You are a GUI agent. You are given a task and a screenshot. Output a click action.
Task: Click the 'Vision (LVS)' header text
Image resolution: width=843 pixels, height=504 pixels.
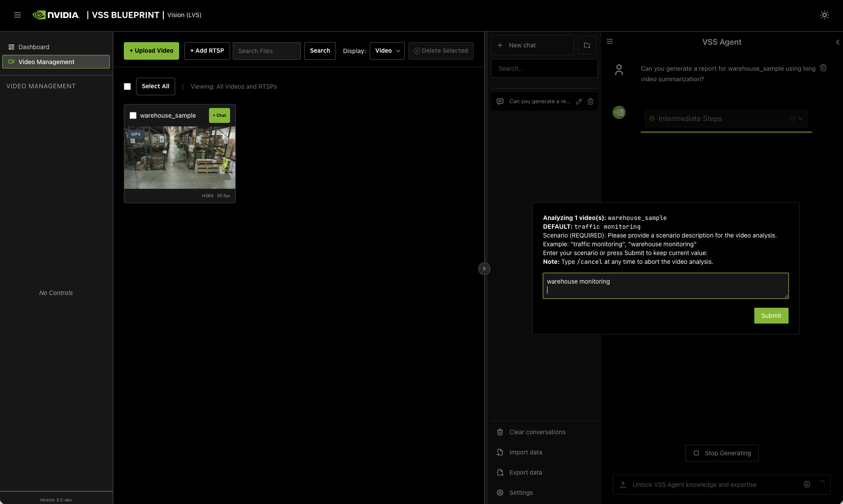(x=184, y=15)
